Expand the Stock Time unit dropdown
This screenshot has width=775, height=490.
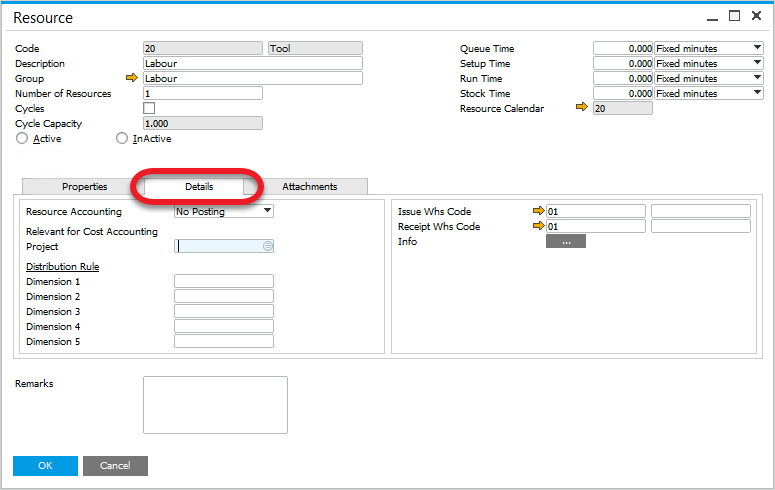click(756, 93)
